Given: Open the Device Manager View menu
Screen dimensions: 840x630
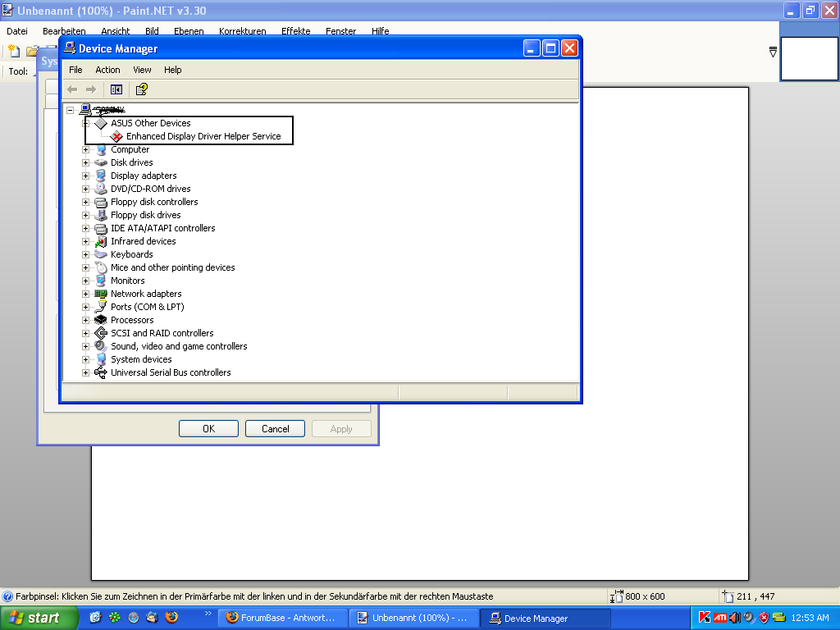Looking at the screenshot, I should pyautogui.click(x=142, y=70).
